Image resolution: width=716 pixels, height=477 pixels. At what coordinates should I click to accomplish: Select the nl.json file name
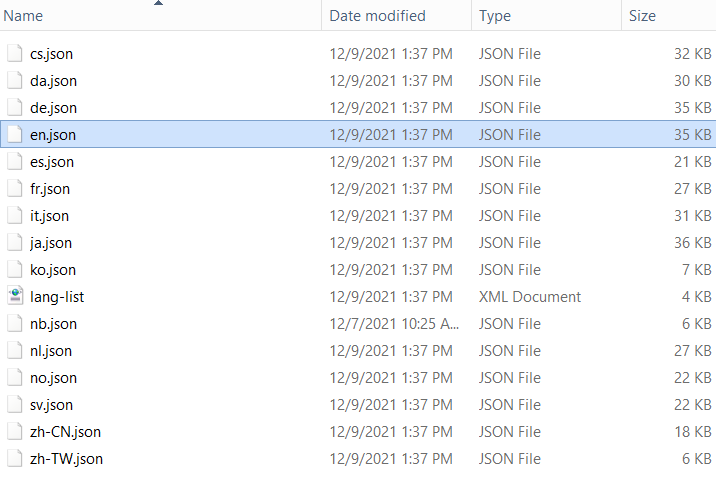click(x=51, y=351)
